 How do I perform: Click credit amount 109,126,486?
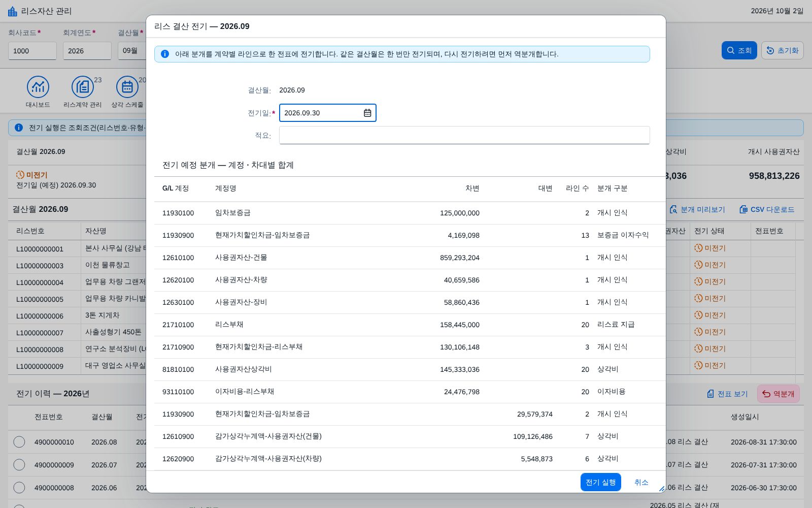click(532, 436)
